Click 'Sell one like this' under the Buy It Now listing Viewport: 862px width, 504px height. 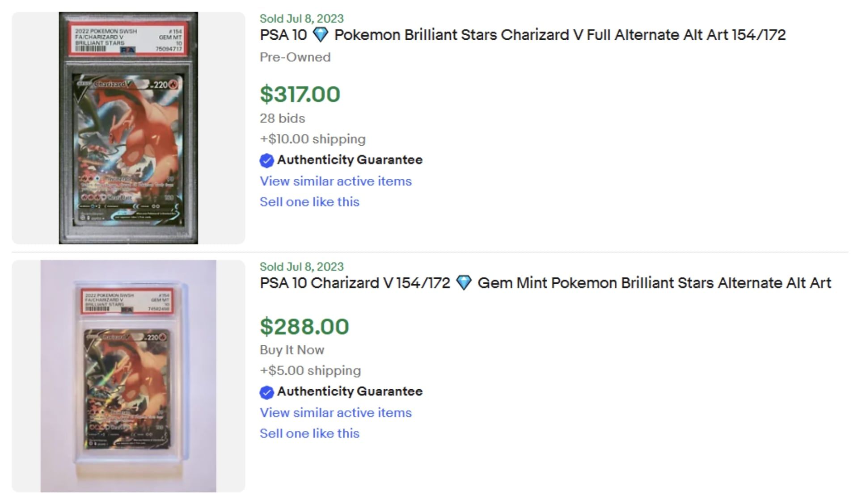(x=309, y=433)
